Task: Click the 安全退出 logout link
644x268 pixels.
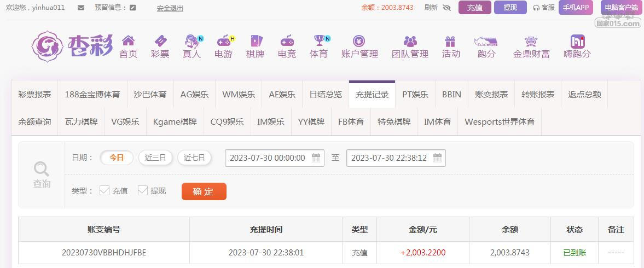Action: pos(170,8)
